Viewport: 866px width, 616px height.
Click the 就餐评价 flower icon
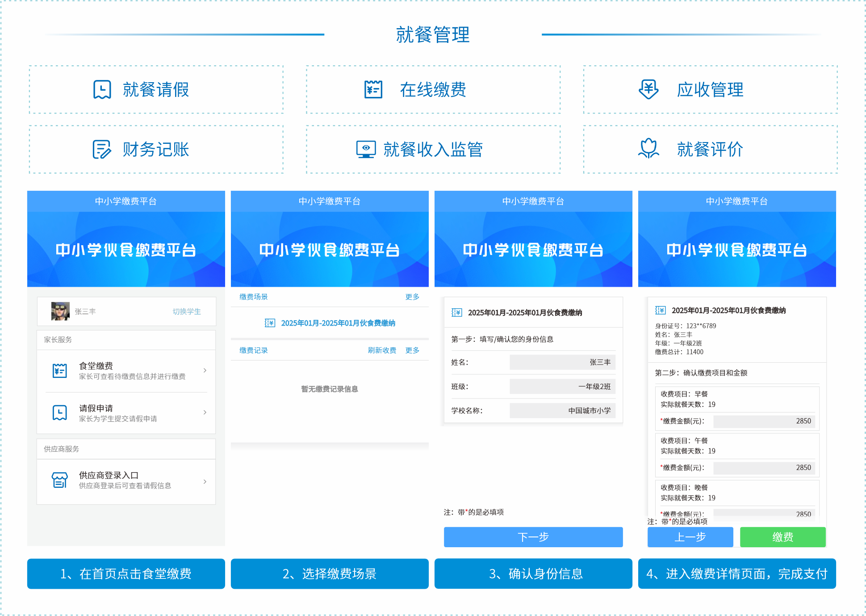(648, 149)
